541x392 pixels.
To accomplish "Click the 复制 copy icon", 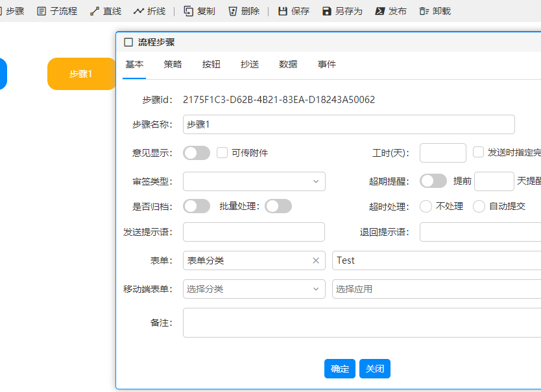I will pyautogui.click(x=188, y=12).
